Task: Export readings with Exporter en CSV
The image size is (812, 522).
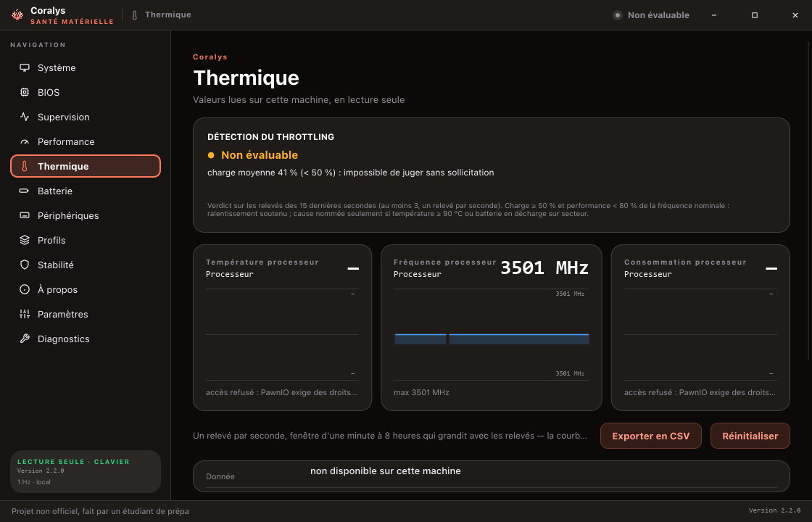Action: point(651,436)
